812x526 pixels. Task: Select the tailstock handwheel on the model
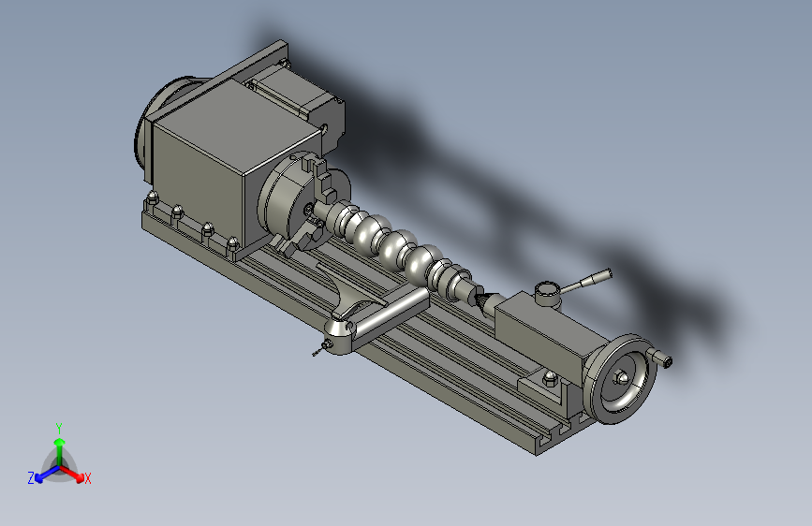click(x=619, y=378)
